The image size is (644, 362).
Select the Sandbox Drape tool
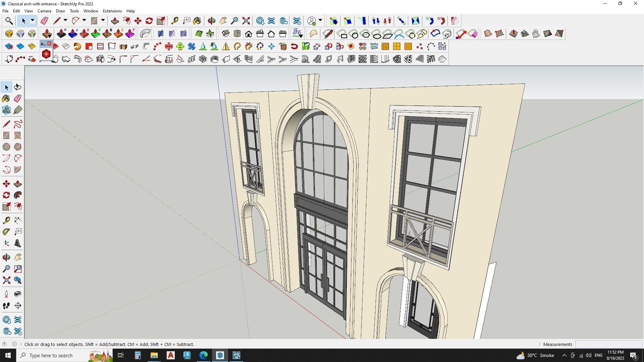pos(536,34)
